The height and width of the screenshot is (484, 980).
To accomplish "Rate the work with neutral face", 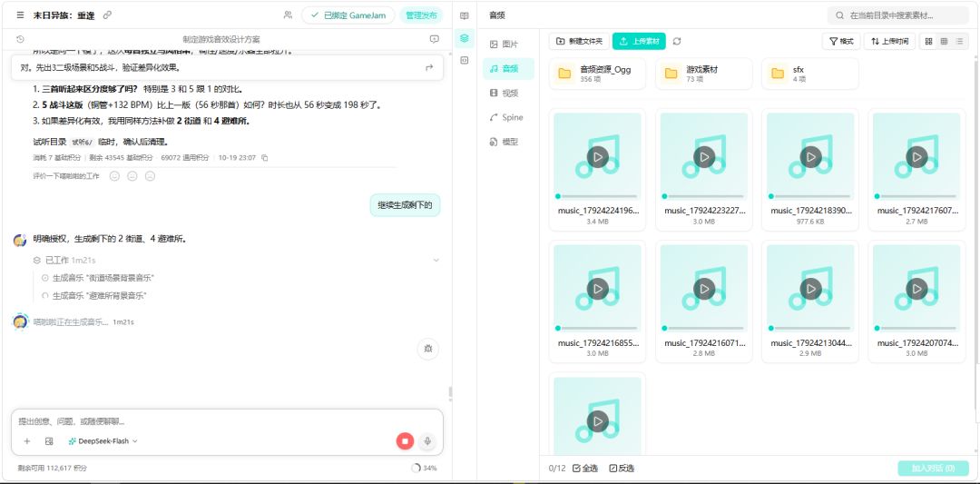I will (132, 176).
